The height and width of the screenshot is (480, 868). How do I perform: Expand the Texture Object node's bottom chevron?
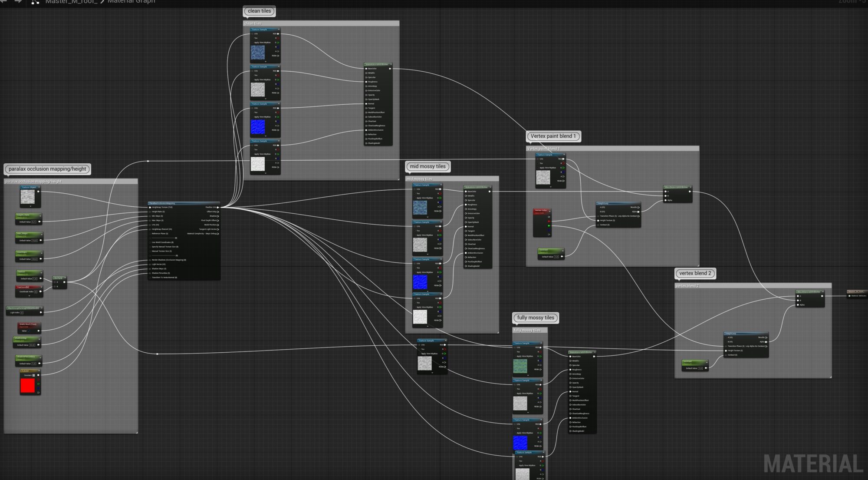pos(30,206)
